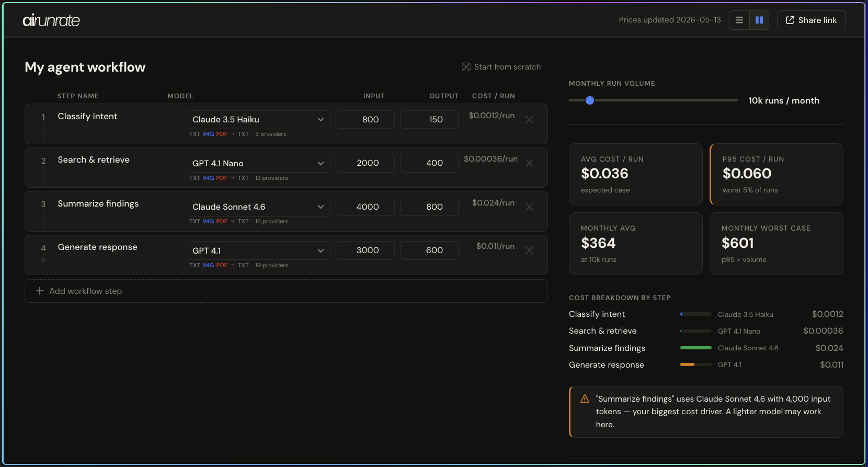Screen dimensions: 868x467
Task: Click the output tokens field showing 400
Action: [429, 163]
